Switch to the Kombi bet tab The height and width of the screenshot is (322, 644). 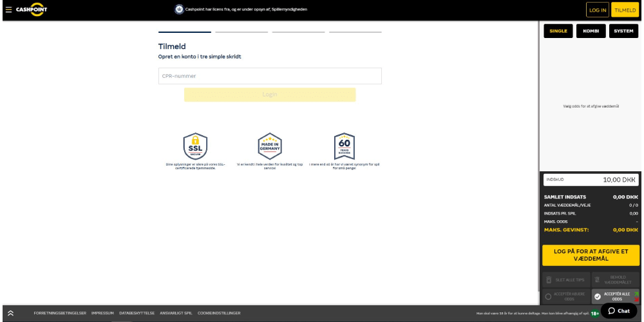pos(591,31)
